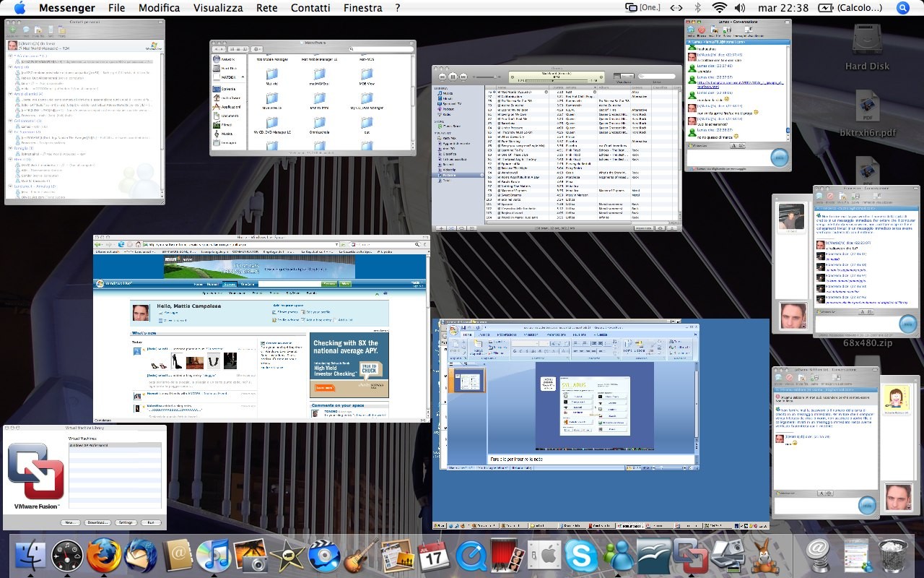Open the File menu
The image size is (924, 578).
116,8
